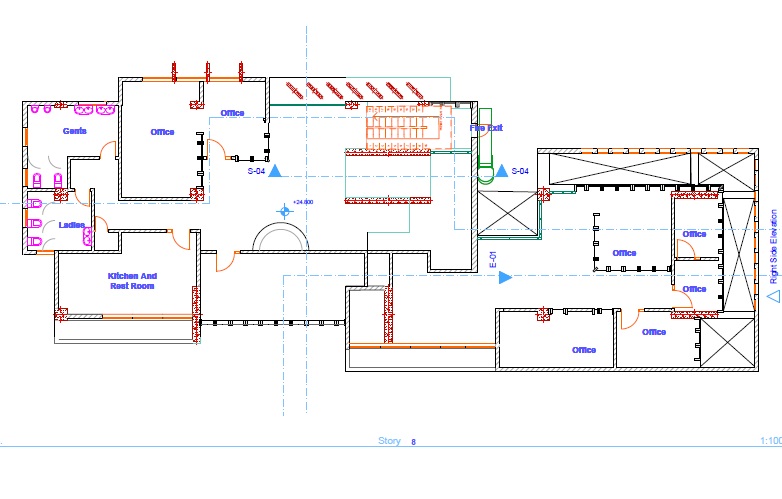782x499 pixels.
Task: Select the Right Side Elevation triangle marker
Action: (x=772, y=295)
